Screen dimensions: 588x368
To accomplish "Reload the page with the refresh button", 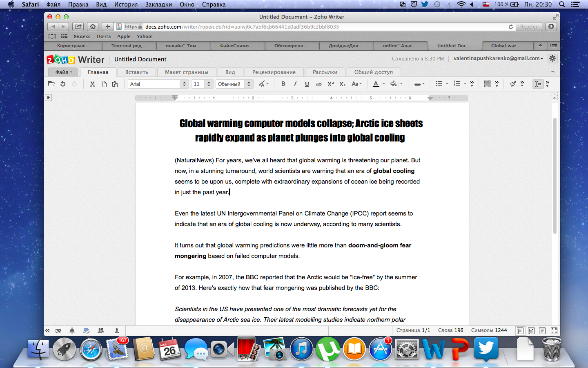I will (x=511, y=27).
